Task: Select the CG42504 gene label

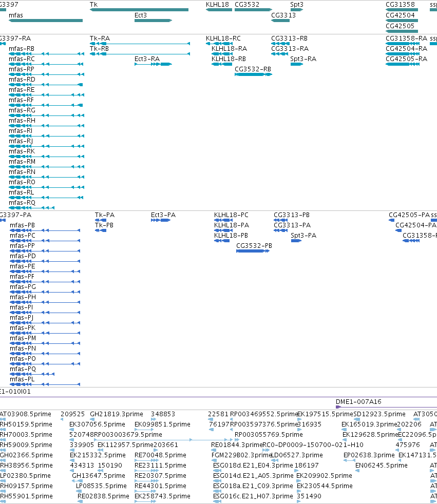Action: click(401, 15)
